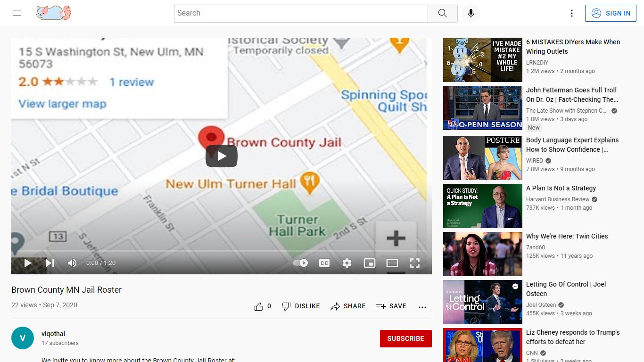The height and width of the screenshot is (362, 644).
Task: Open 'Letting Go Of Control' title
Action: (x=566, y=289)
